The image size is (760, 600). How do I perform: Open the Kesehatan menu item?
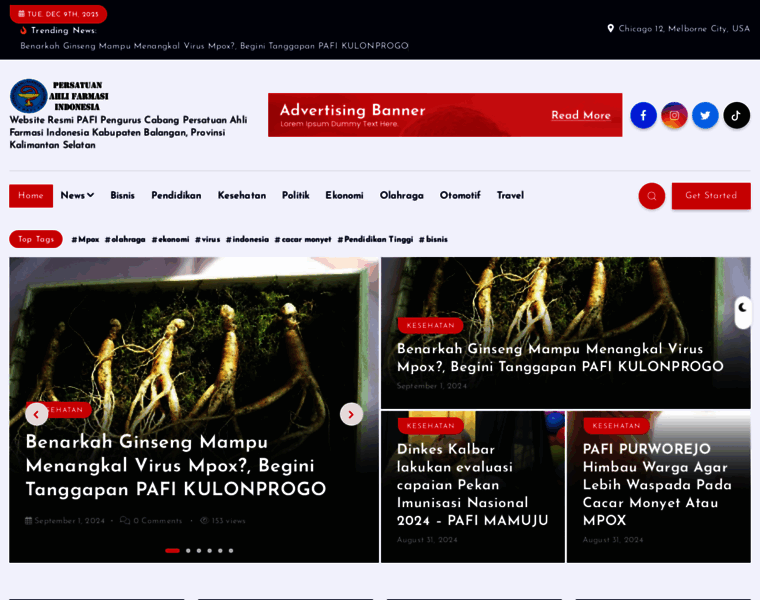[241, 195]
